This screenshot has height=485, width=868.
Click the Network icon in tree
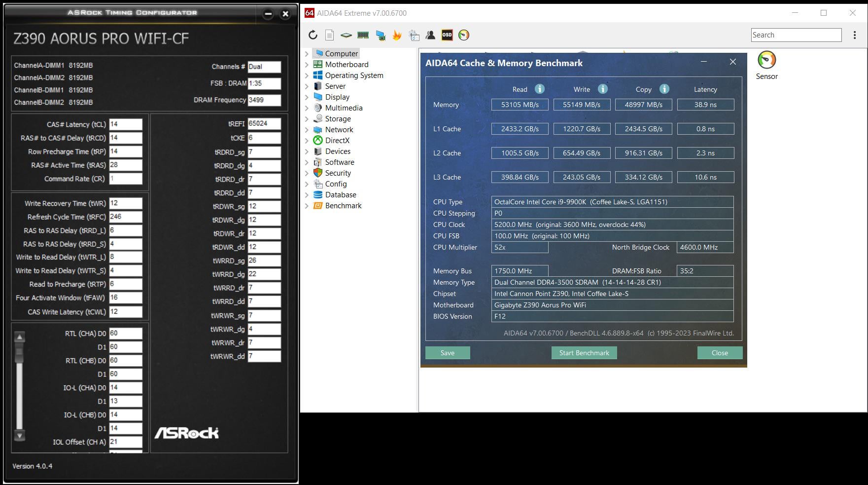pyautogui.click(x=318, y=130)
